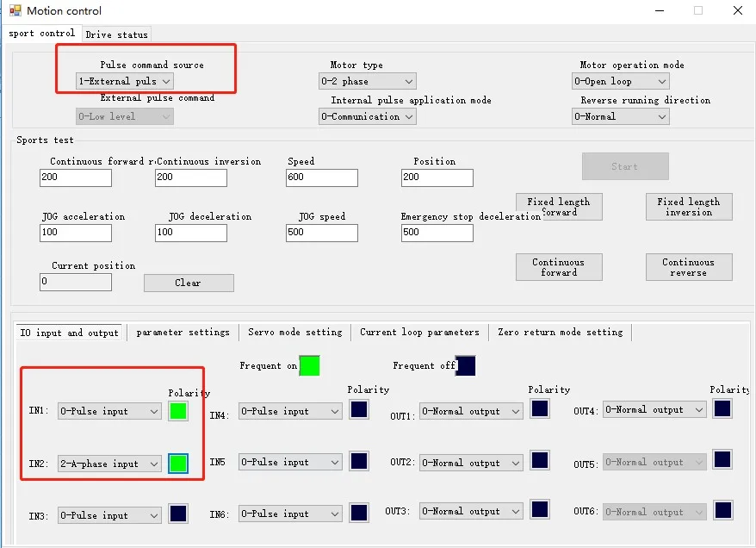Image resolution: width=756 pixels, height=548 pixels.
Task: Click the JOG speed field
Action: click(321, 233)
